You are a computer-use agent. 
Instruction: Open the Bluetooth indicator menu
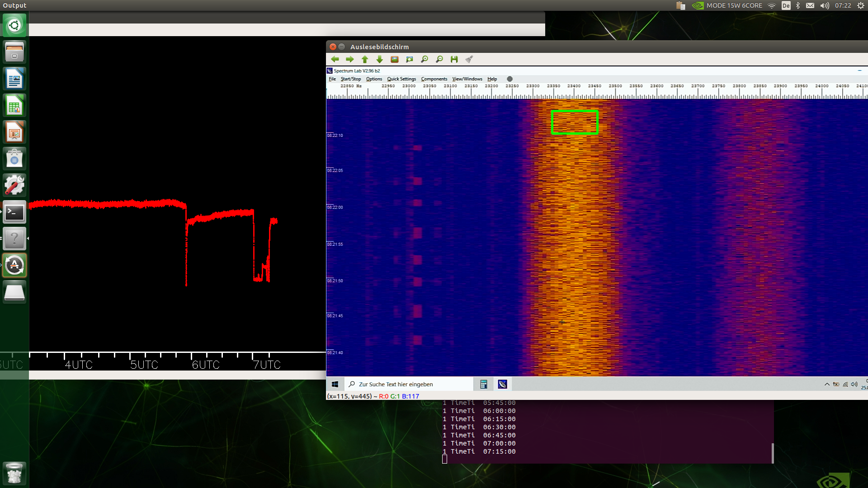click(798, 5)
